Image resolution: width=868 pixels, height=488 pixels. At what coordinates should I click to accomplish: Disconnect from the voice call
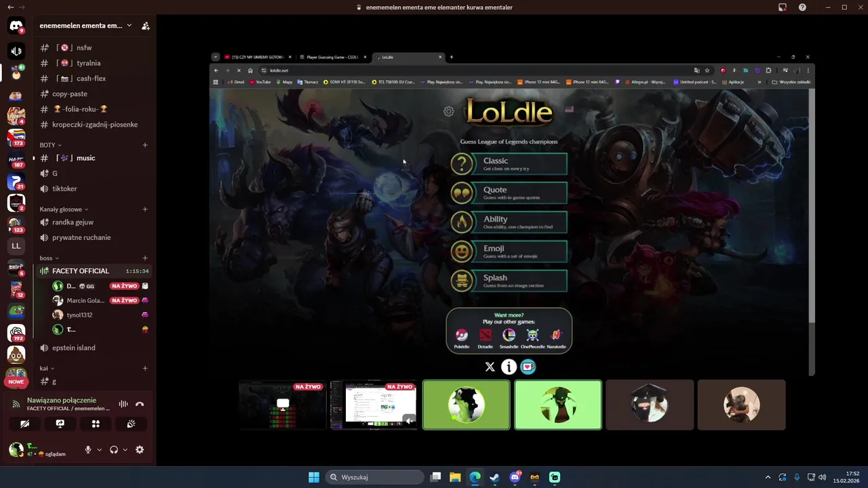(x=140, y=404)
